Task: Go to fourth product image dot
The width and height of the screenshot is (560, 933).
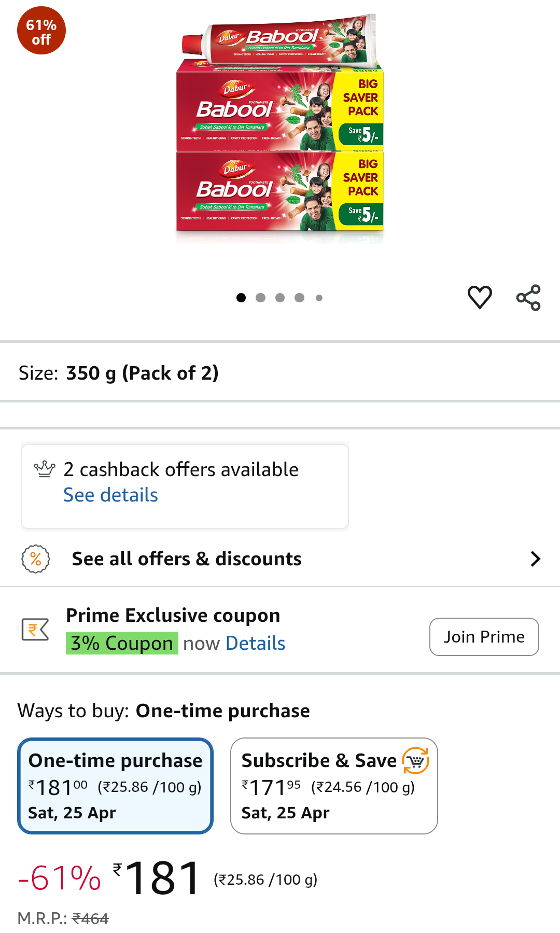Action: [299, 298]
